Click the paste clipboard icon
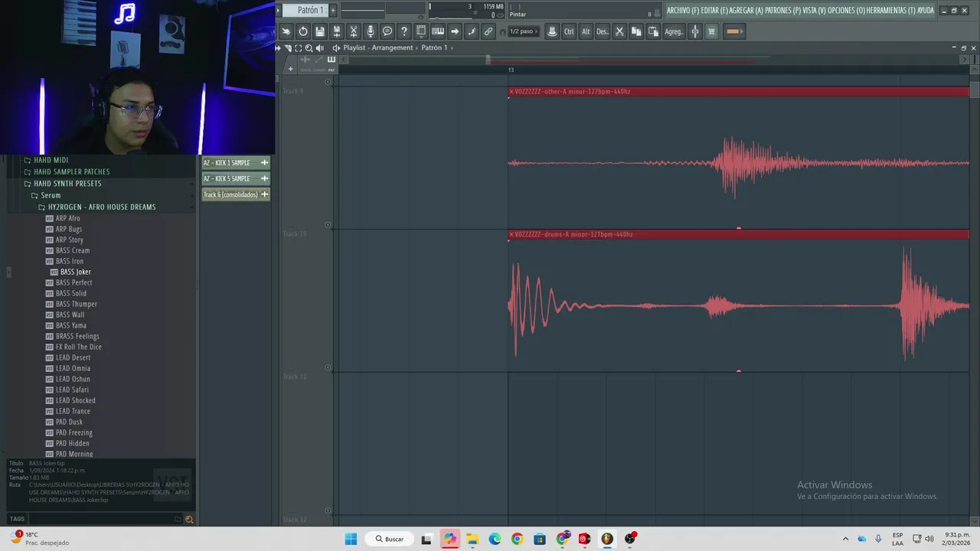The image size is (980, 551). click(x=653, y=31)
